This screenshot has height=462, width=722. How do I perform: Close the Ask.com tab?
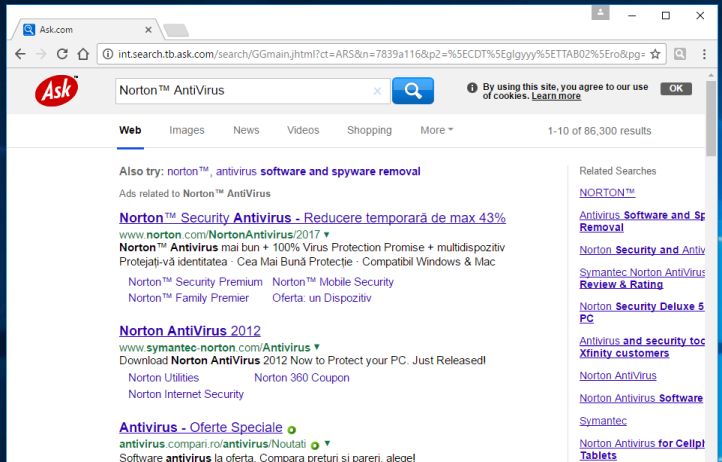tap(148, 29)
